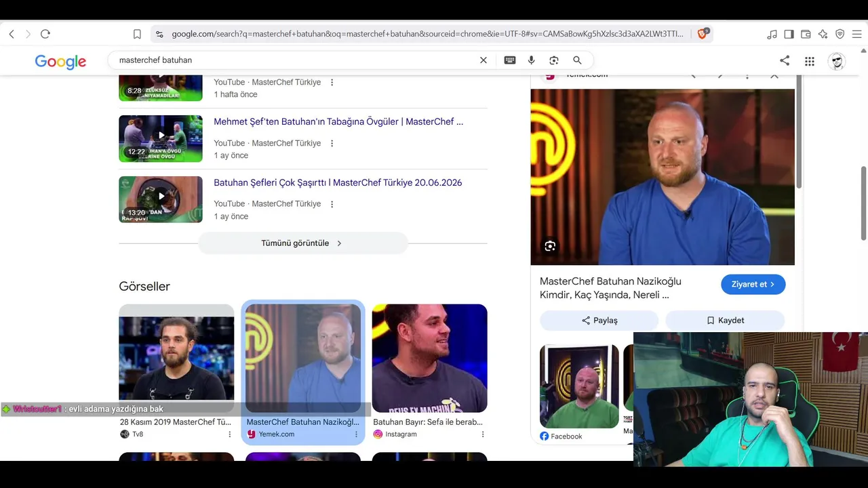Search by image with Google Lens
Screen dimensions: 868x488
click(x=554, y=60)
